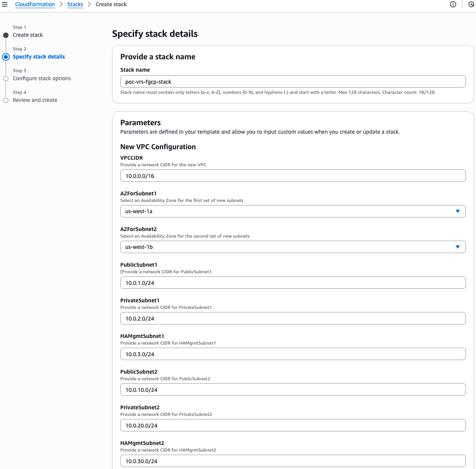The height and width of the screenshot is (469, 476).
Task: Edit the PublicSubnet2 CIDR field
Action: tap(293, 390)
